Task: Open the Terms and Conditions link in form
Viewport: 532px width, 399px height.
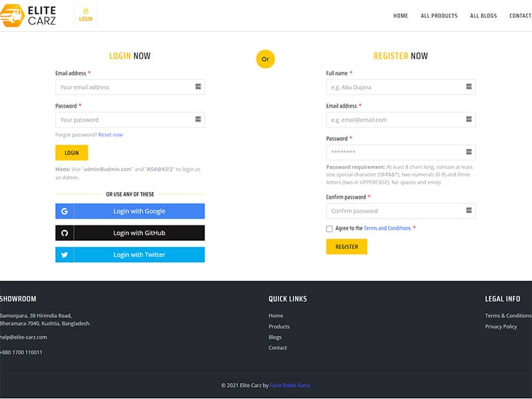Action: [387, 229]
